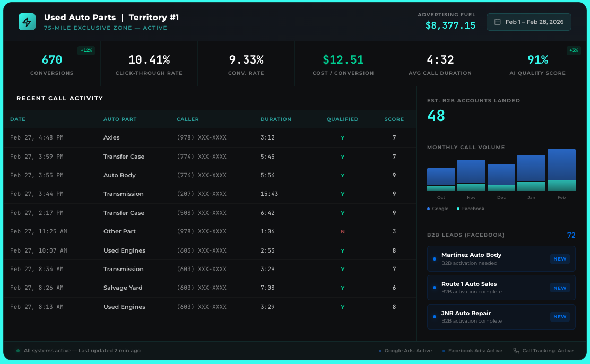Toggle Google in the call volume legend
590x364 pixels.
(437, 209)
